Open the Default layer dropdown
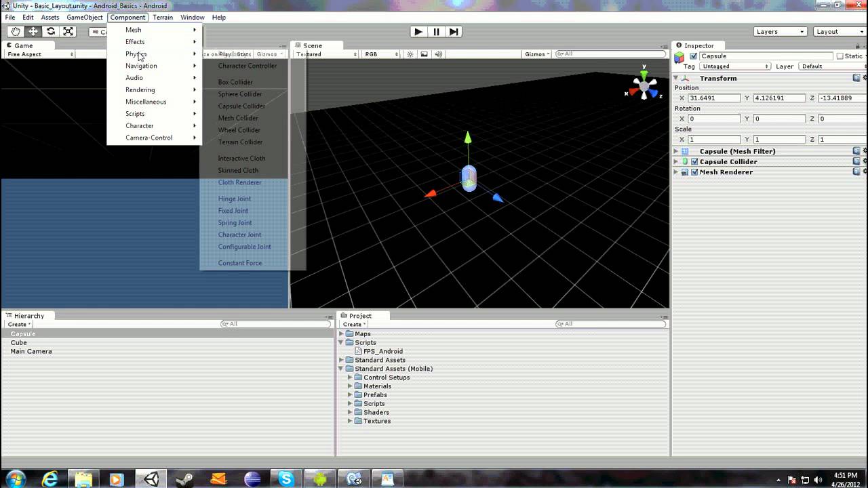Screen dimensions: 868x488 click(x=831, y=66)
